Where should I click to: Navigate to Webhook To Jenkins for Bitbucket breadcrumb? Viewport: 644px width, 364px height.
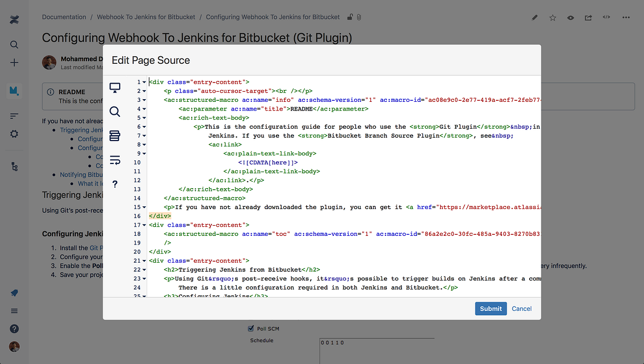[x=145, y=17]
